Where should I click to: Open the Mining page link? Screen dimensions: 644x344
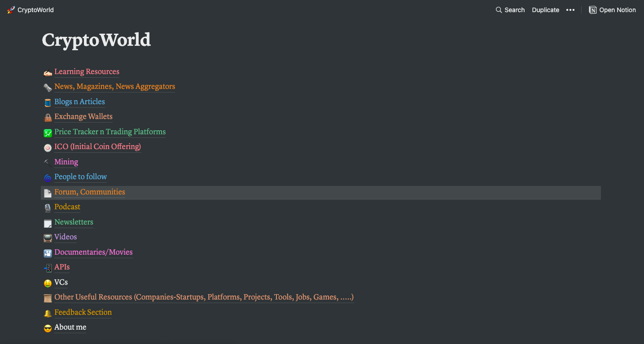(66, 162)
